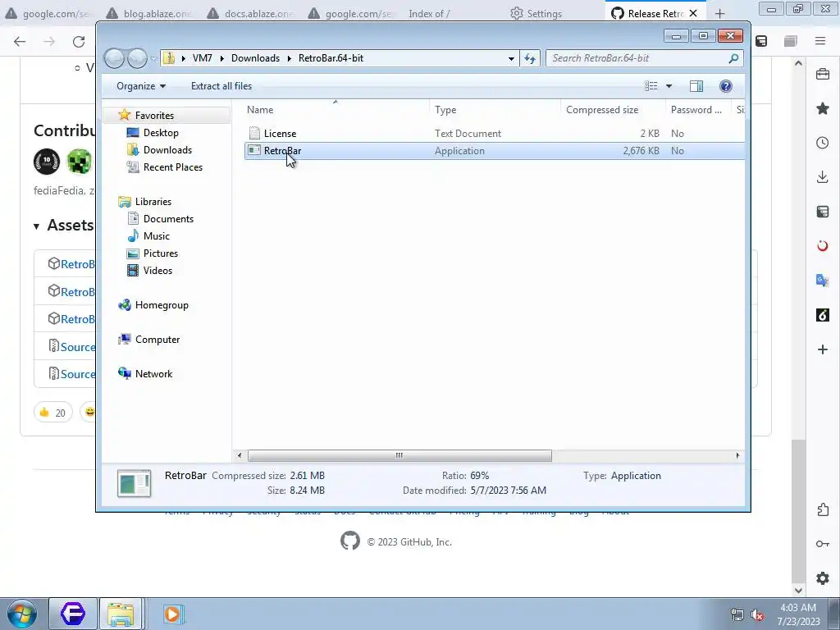
Task: Open Explorer help button
Action: click(x=726, y=86)
